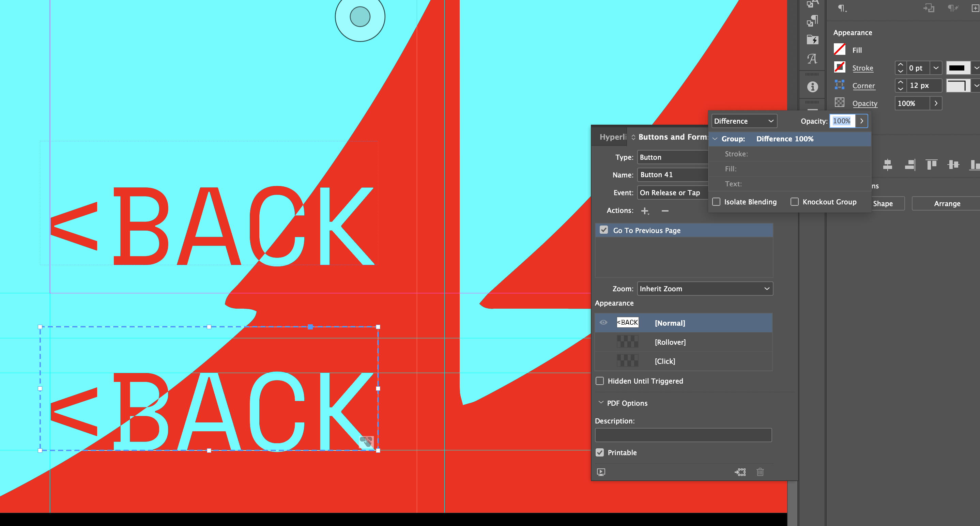Click the Arrange button
The image size is (980, 526).
click(x=946, y=203)
